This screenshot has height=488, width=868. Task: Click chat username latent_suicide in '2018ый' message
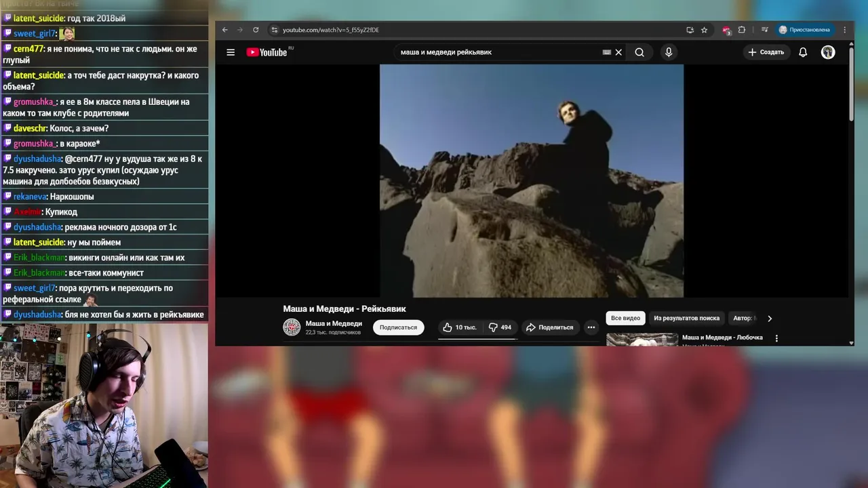pyautogui.click(x=39, y=18)
